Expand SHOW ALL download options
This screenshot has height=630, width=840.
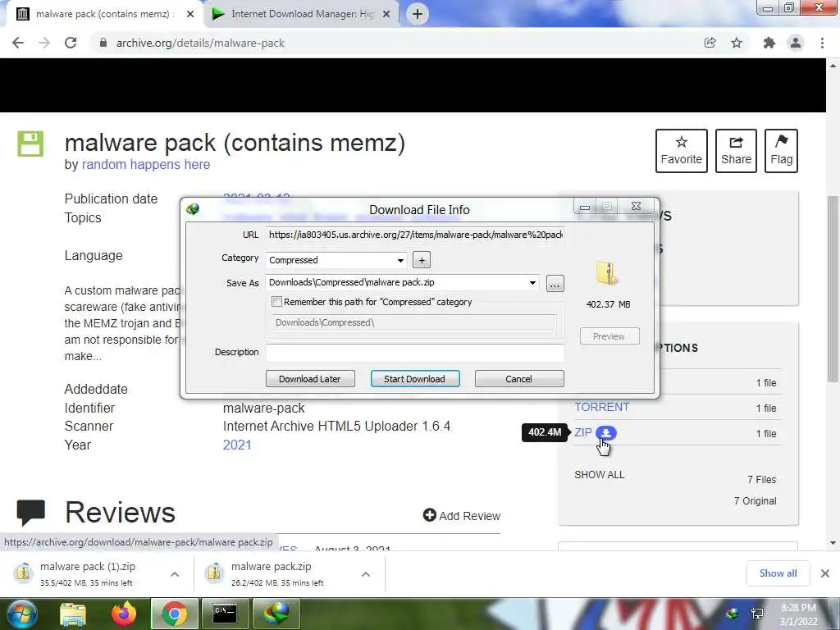(x=600, y=475)
